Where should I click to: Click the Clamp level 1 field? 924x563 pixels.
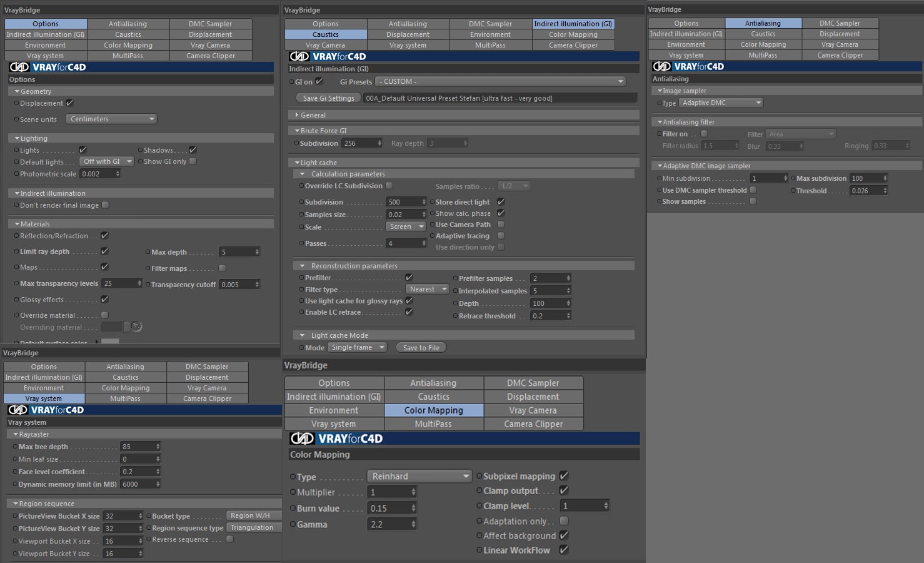pos(581,505)
